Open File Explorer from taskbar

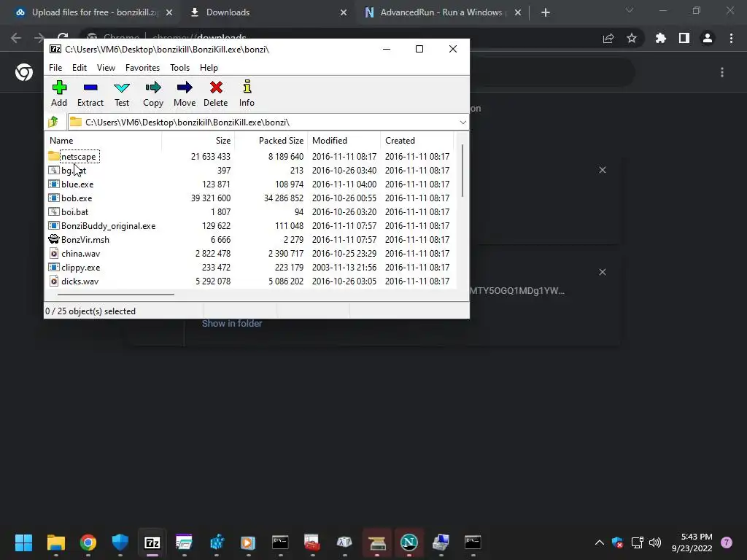pyautogui.click(x=55, y=542)
